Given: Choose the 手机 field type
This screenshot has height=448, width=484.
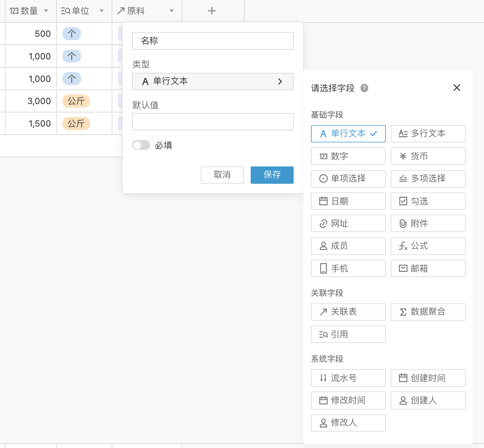Looking at the screenshot, I should pos(348,268).
